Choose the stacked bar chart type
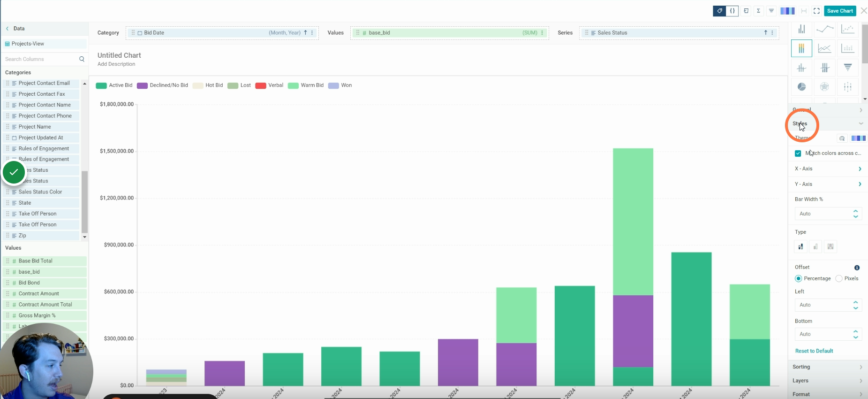 [x=802, y=48]
